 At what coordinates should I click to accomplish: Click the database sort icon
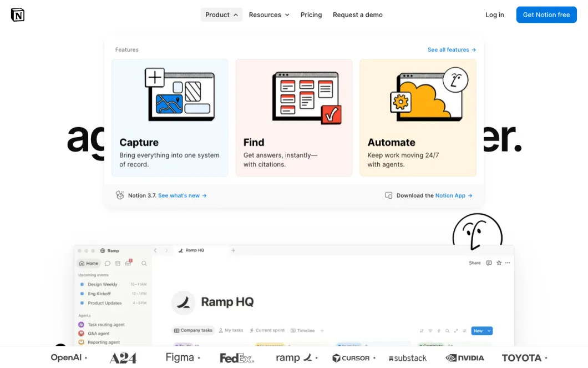click(x=422, y=331)
